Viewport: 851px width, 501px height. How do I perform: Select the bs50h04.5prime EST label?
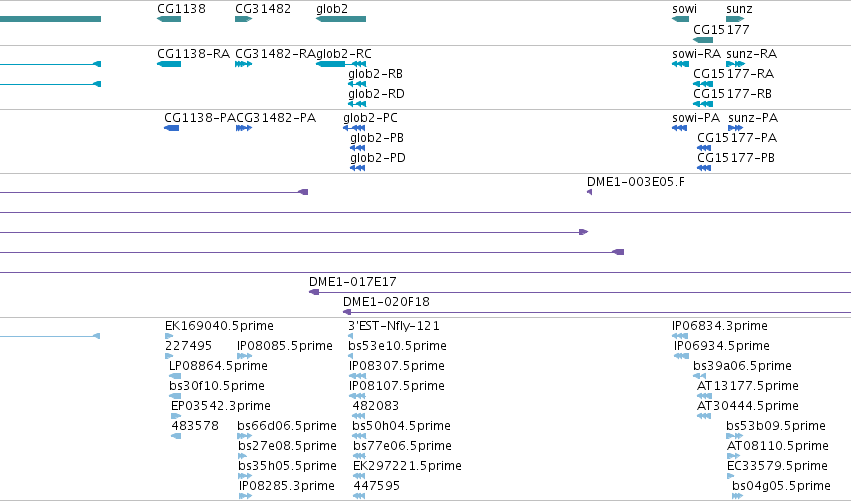tap(402, 426)
